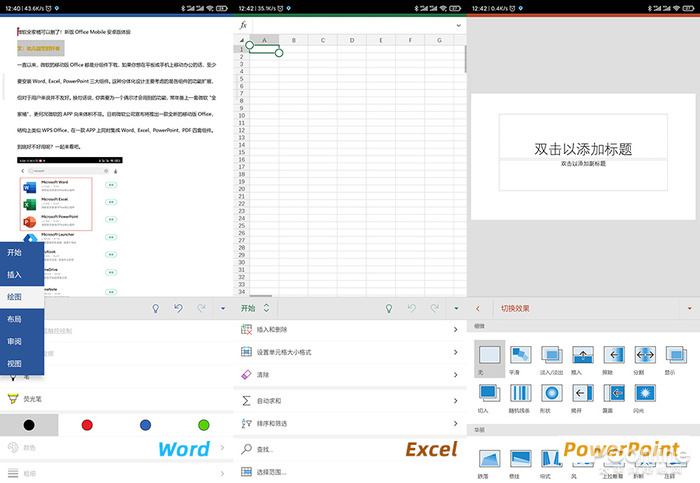Expand the 自动求和 row chevron
This screenshot has height=483, width=700.
[455, 400]
